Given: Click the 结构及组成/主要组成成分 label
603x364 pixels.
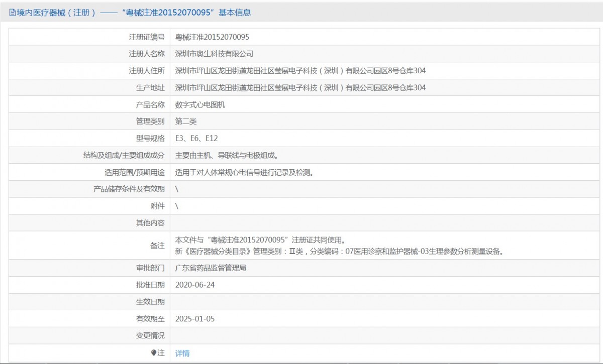Looking at the screenshot, I should coord(124,156).
